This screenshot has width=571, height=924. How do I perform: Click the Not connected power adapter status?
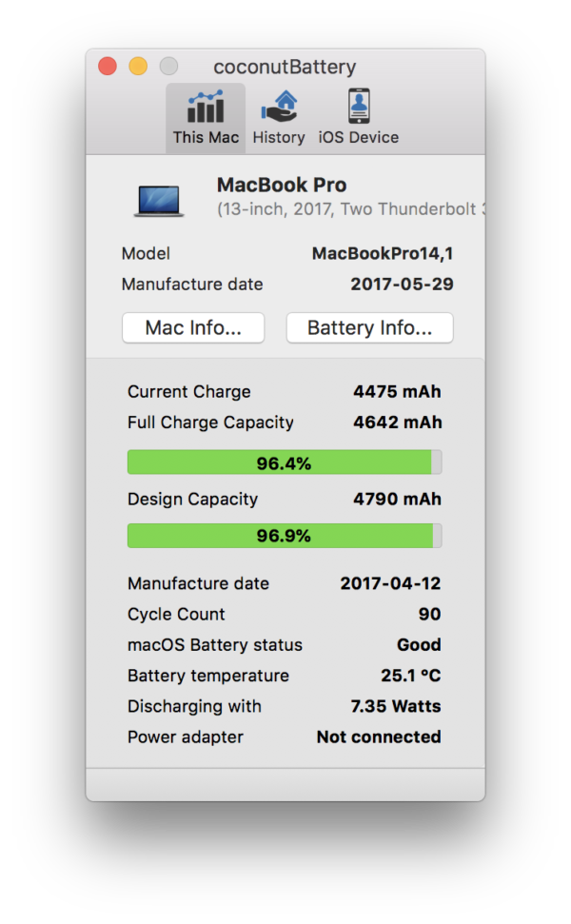379,737
